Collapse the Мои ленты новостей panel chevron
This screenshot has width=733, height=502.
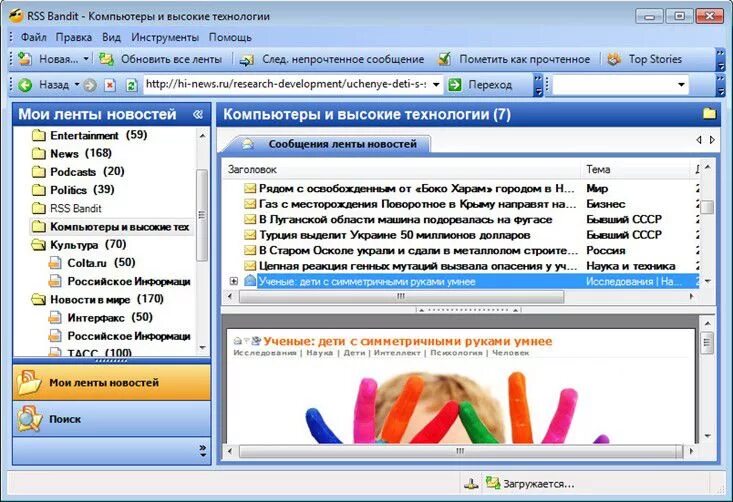coord(198,114)
